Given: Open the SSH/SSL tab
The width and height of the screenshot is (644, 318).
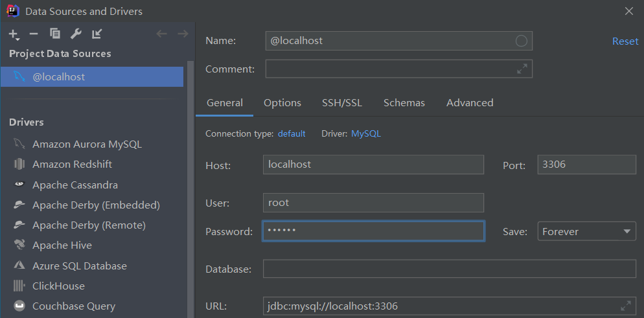Looking at the screenshot, I should click(342, 103).
